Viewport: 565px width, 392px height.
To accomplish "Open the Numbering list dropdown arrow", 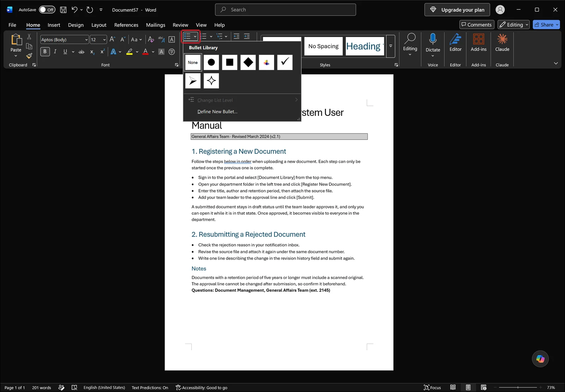I will 211,36.
